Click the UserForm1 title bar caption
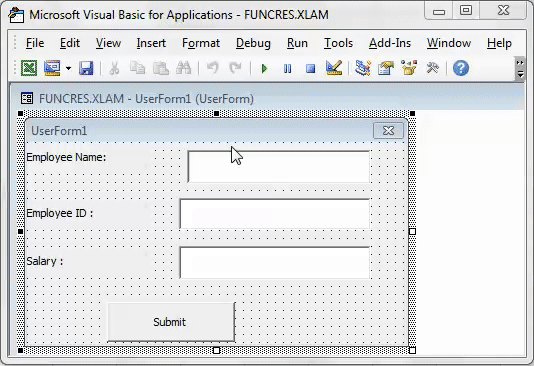534x366 pixels. (59, 131)
